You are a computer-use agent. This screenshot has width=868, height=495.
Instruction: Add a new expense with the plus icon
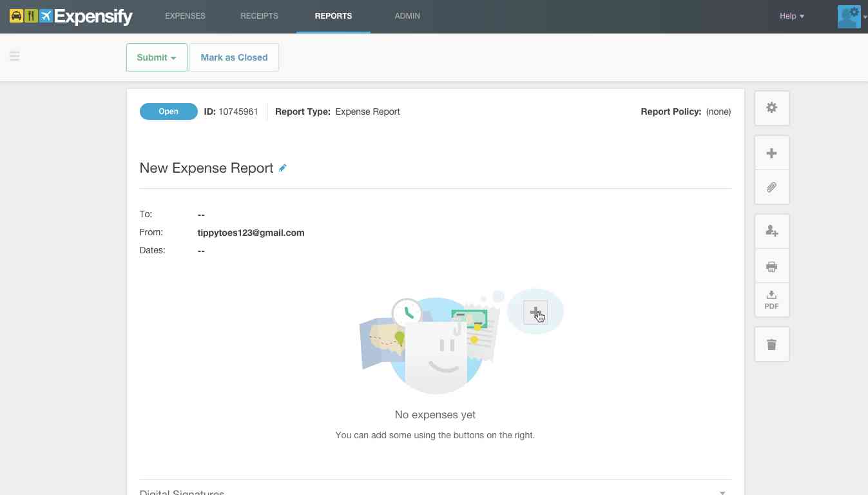(771, 153)
